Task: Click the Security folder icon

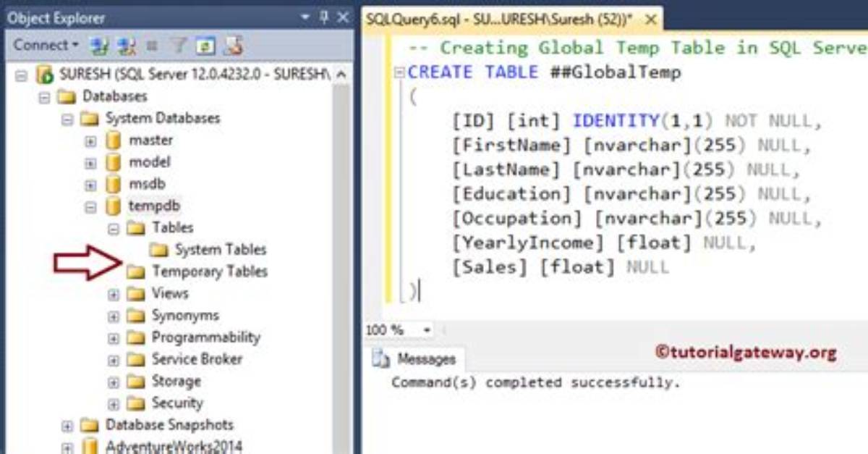Action: coord(135,403)
